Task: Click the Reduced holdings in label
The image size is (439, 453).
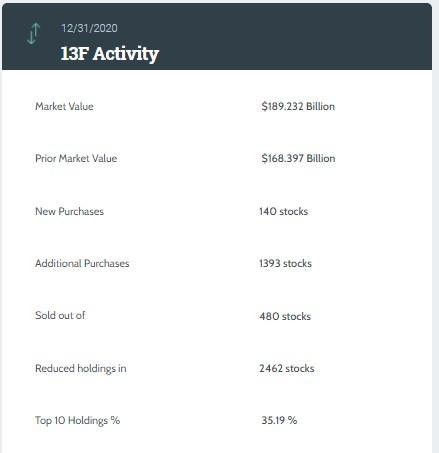Action: pyautogui.click(x=81, y=368)
